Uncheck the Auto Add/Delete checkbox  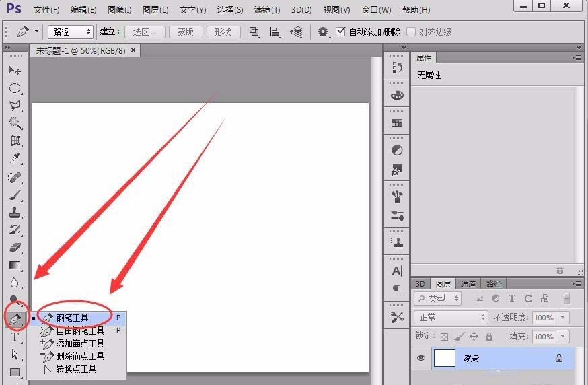340,32
